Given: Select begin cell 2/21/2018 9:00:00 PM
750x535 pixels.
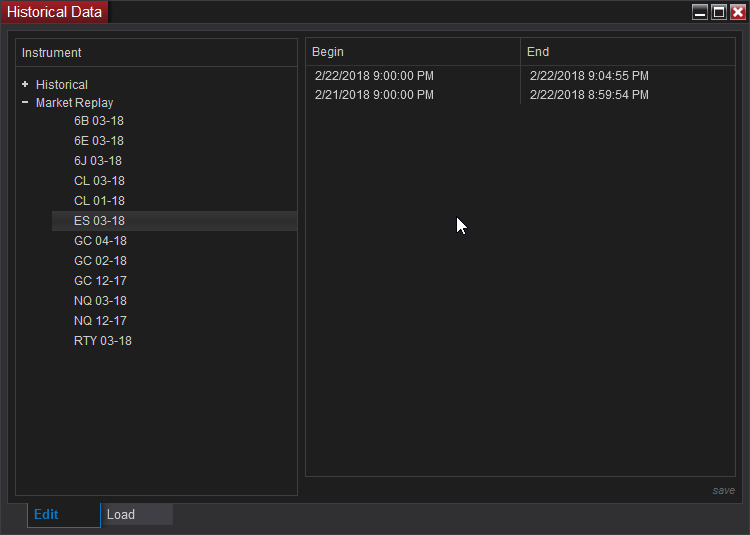Looking at the screenshot, I should tap(375, 95).
